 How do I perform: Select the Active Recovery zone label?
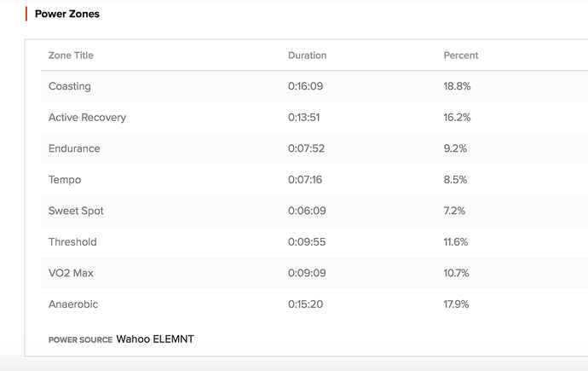(87, 118)
